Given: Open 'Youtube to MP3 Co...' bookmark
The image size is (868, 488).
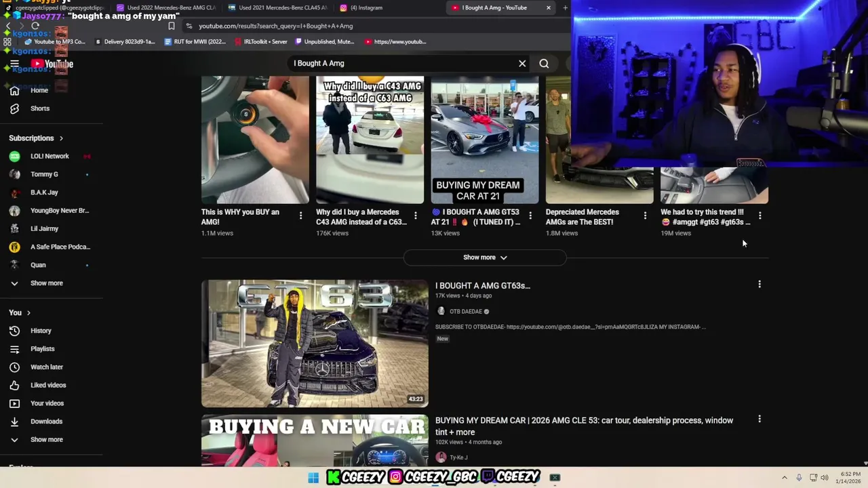Looking at the screenshot, I should pos(54,41).
